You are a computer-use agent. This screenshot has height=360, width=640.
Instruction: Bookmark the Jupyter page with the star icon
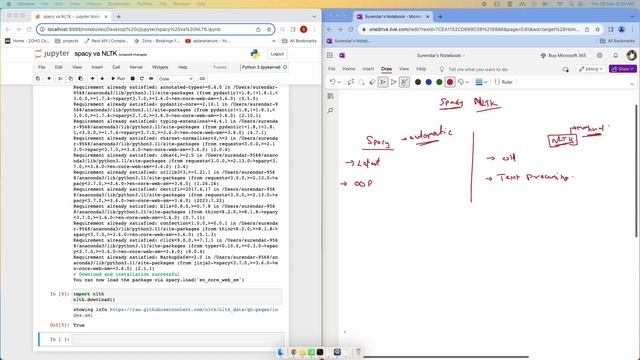tap(269, 29)
